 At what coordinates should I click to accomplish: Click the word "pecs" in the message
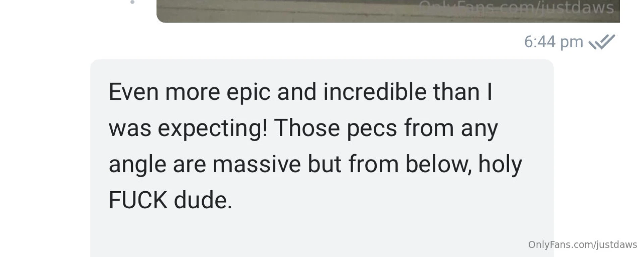[x=372, y=128]
